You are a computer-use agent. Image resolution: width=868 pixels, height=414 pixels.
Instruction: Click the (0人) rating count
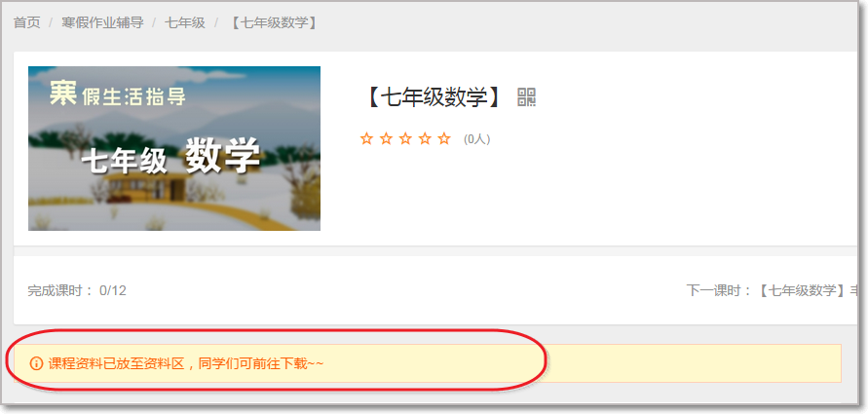(476, 139)
